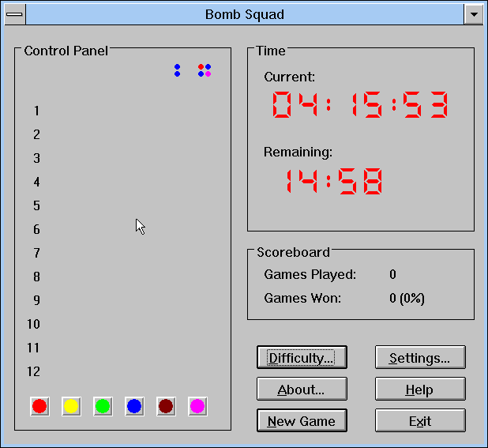The width and height of the screenshot is (488, 448).
Task: Pick the magenta color button
Action: [x=197, y=406]
